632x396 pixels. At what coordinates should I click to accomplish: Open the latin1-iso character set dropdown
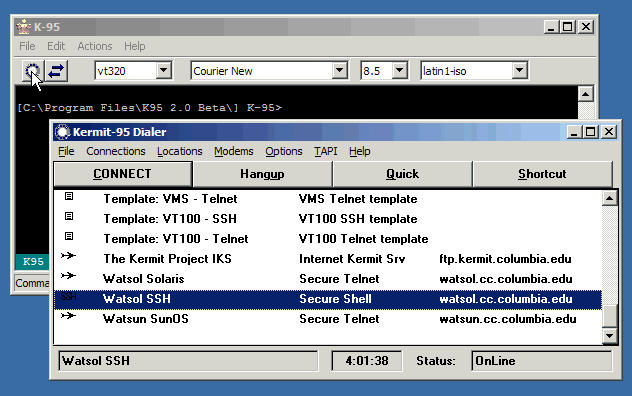click(519, 71)
